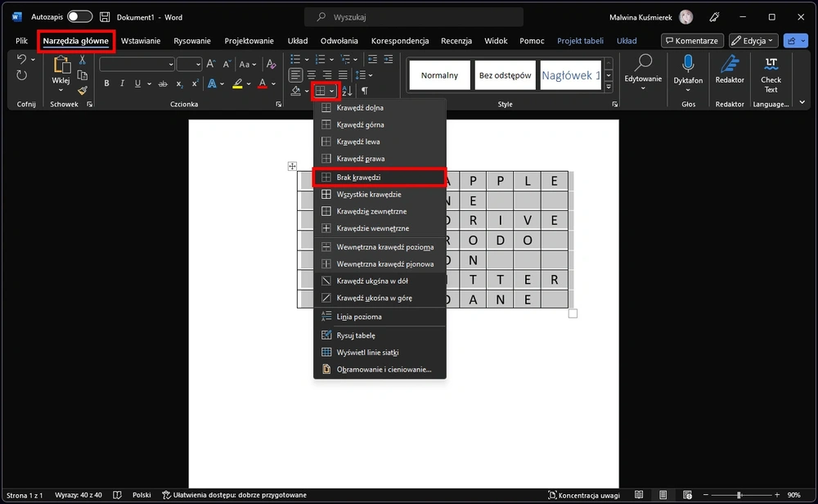
Task: Click the Cut scissors icon
Action: pyautogui.click(x=82, y=60)
